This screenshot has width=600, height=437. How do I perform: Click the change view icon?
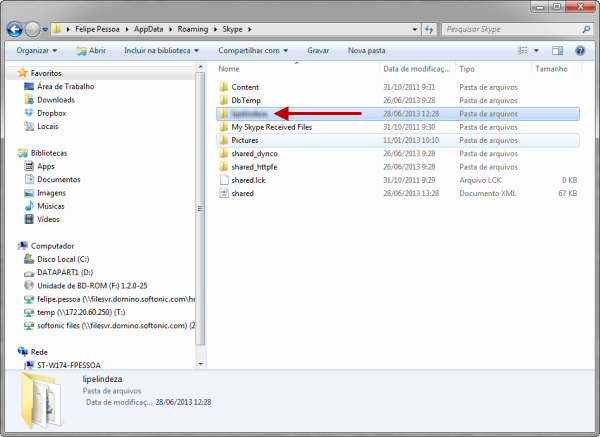pos(523,51)
